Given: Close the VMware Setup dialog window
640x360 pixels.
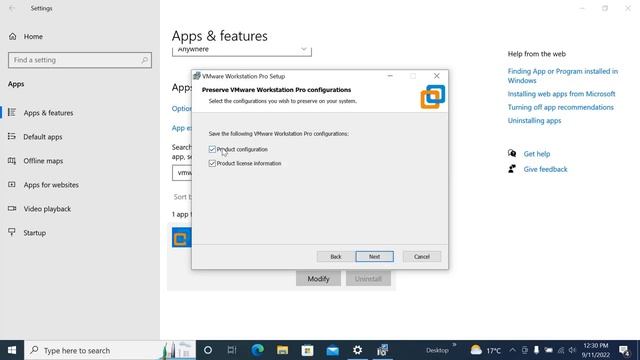Looking at the screenshot, I should coord(437,76).
